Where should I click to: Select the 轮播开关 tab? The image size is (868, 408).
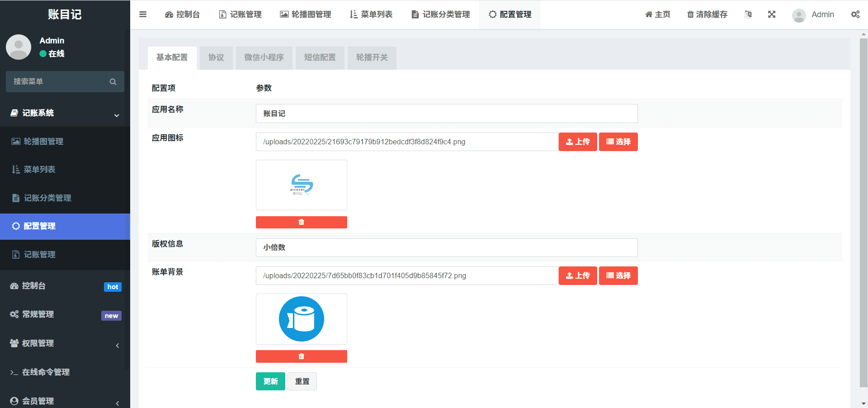coord(372,57)
